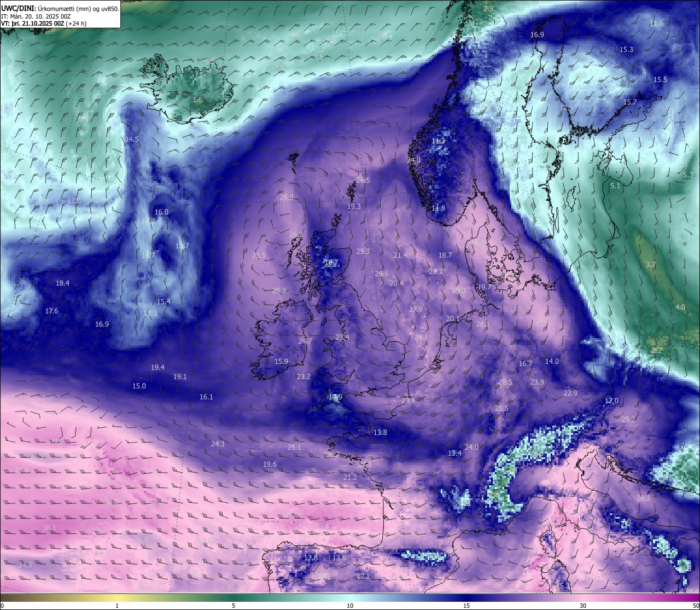The height and width of the screenshot is (610, 700).
Task: Click the map value 17.6
Action: 51,311
